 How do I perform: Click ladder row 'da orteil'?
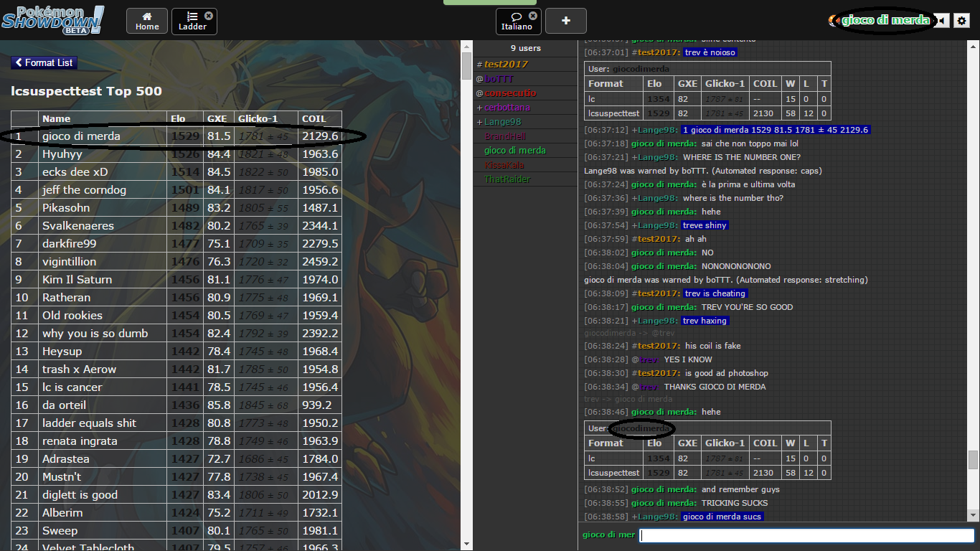pyautogui.click(x=176, y=405)
